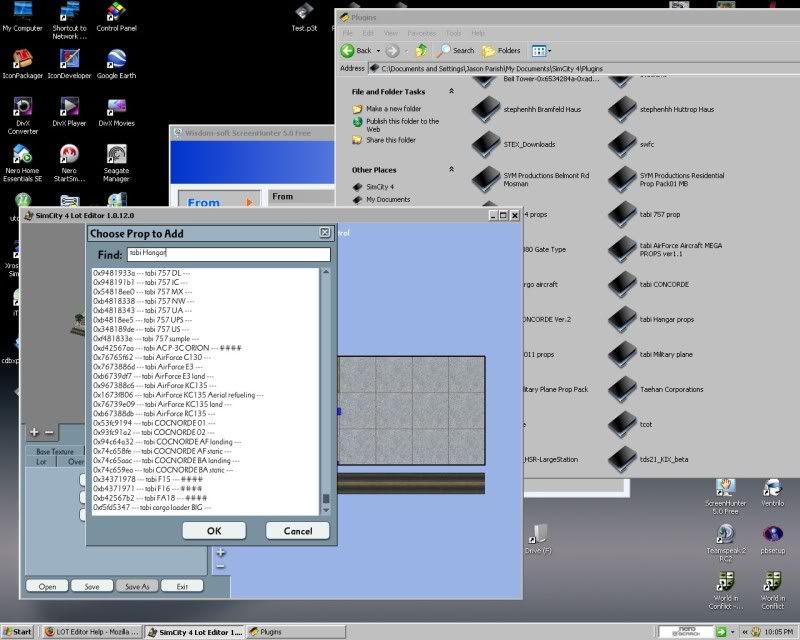Select the tds21_KIX_beta folder
800x640 pixels.
(648, 459)
